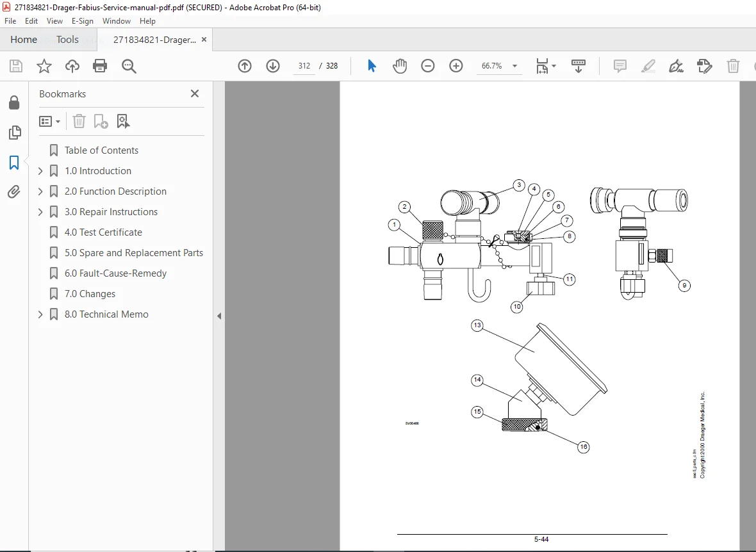
Task: Expand 1.0 Introduction bookmark
Action: (x=40, y=171)
